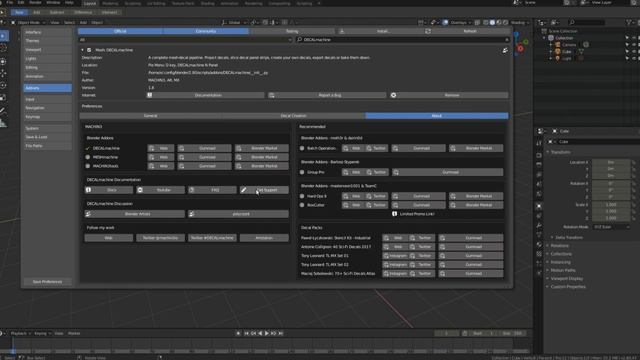Expand the Viewport Display panel
The height and width of the screenshot is (360, 640).
(x=567, y=278)
